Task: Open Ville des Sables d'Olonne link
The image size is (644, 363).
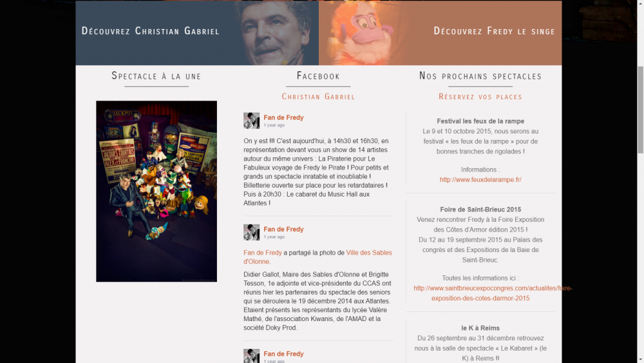Action: [318, 257]
